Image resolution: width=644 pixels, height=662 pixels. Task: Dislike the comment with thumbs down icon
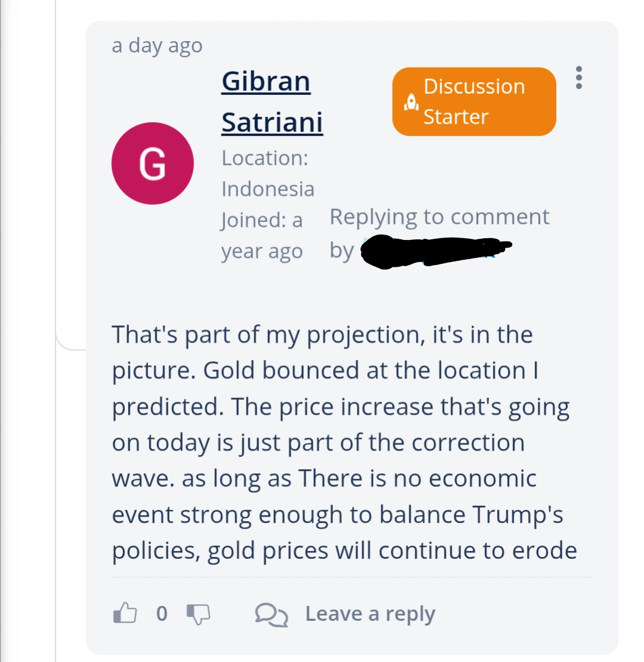pos(198,614)
